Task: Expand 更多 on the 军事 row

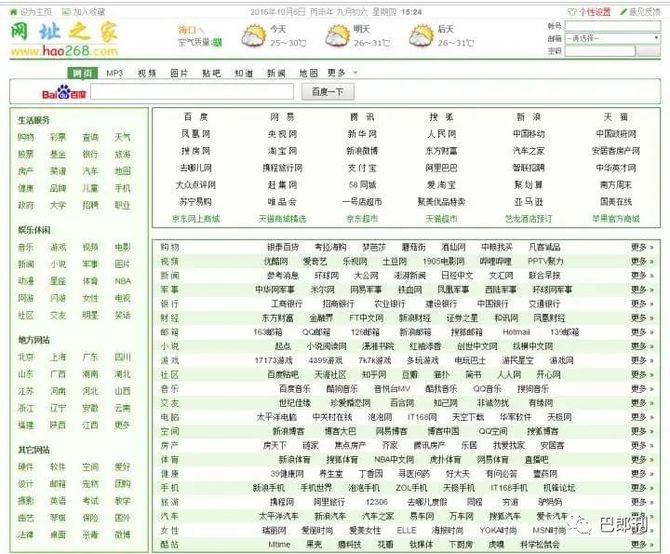Action: coord(642,290)
